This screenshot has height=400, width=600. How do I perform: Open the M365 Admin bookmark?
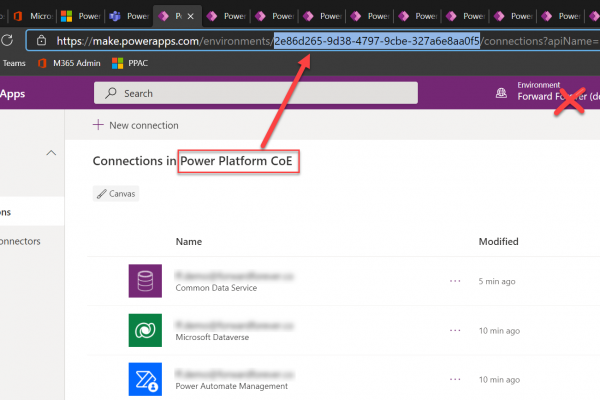(x=69, y=63)
